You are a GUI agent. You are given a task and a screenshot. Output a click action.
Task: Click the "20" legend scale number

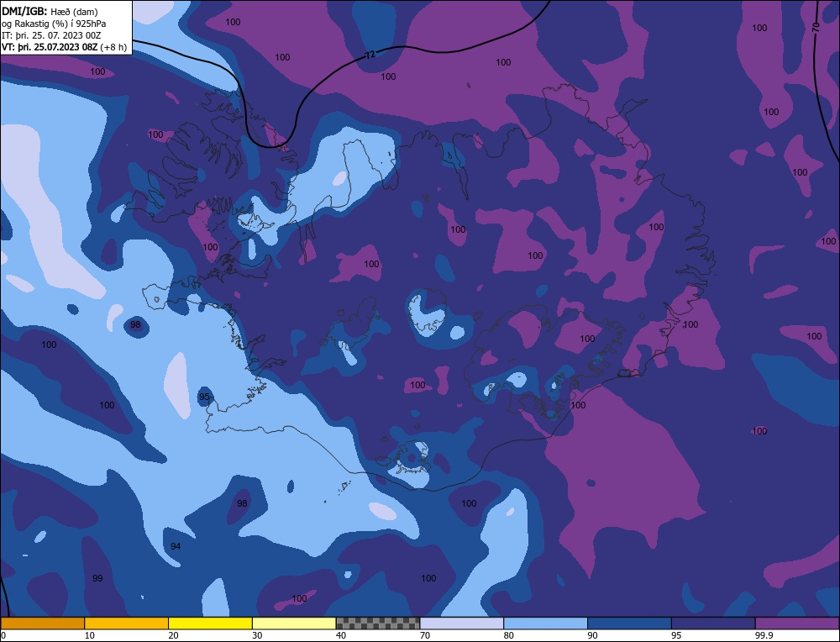click(174, 635)
